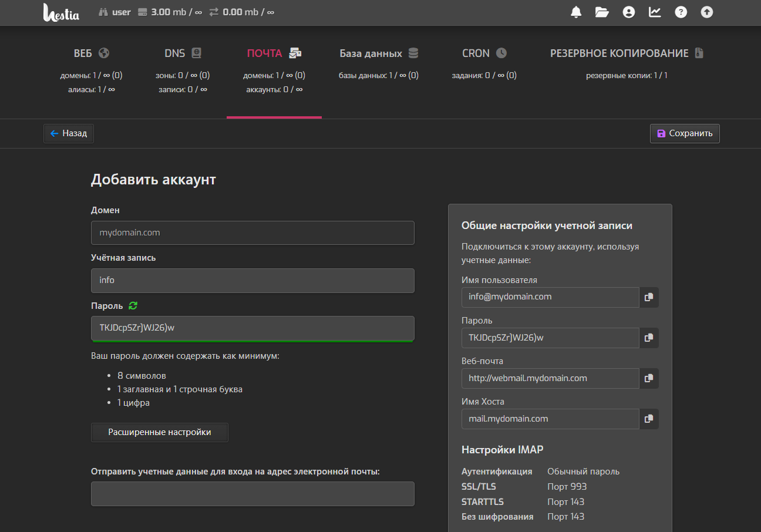Click the Без шифрования label
The height and width of the screenshot is (532, 761).
click(x=497, y=517)
